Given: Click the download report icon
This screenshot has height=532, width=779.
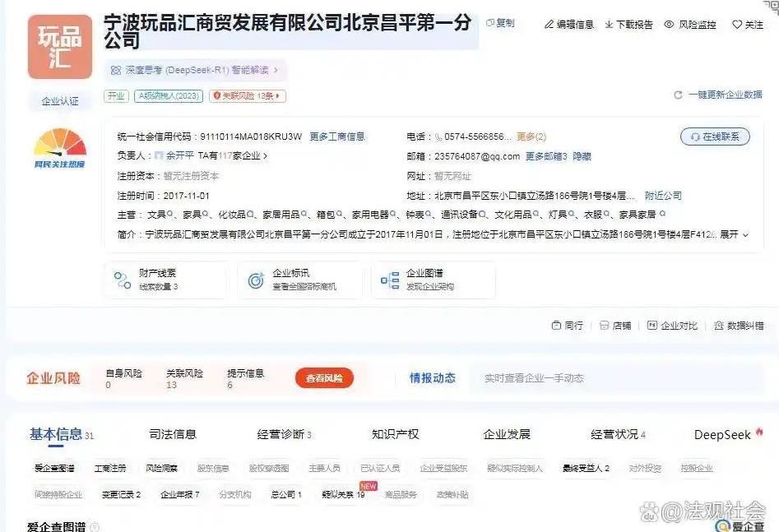Looking at the screenshot, I should [609, 25].
